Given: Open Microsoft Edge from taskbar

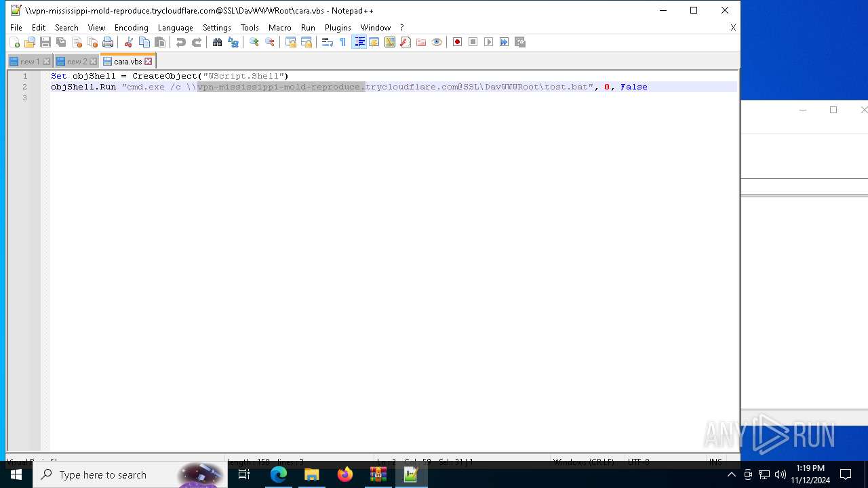Looking at the screenshot, I should pos(279,474).
